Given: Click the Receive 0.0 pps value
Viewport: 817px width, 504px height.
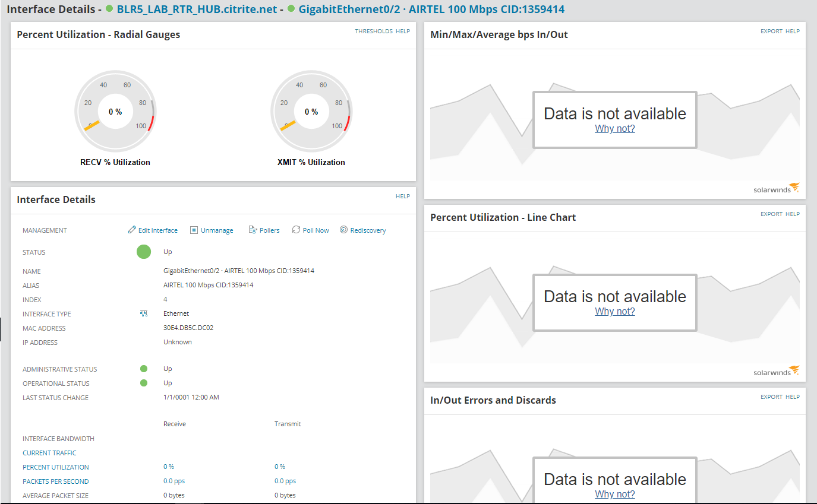Looking at the screenshot, I should (x=174, y=481).
